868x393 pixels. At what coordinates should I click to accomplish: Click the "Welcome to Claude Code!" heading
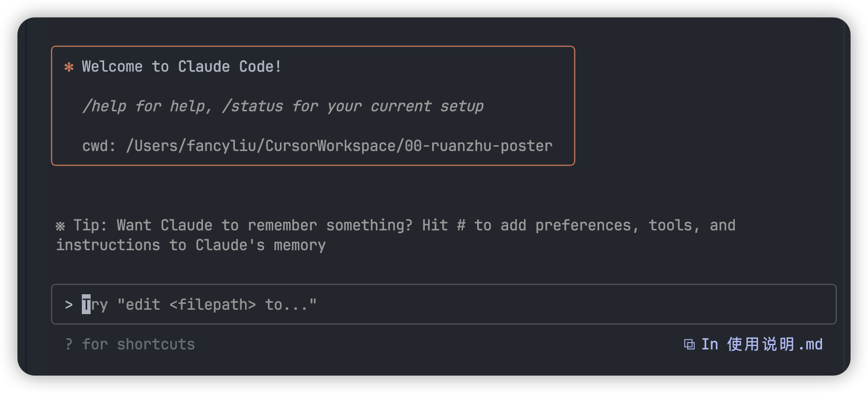coord(182,66)
